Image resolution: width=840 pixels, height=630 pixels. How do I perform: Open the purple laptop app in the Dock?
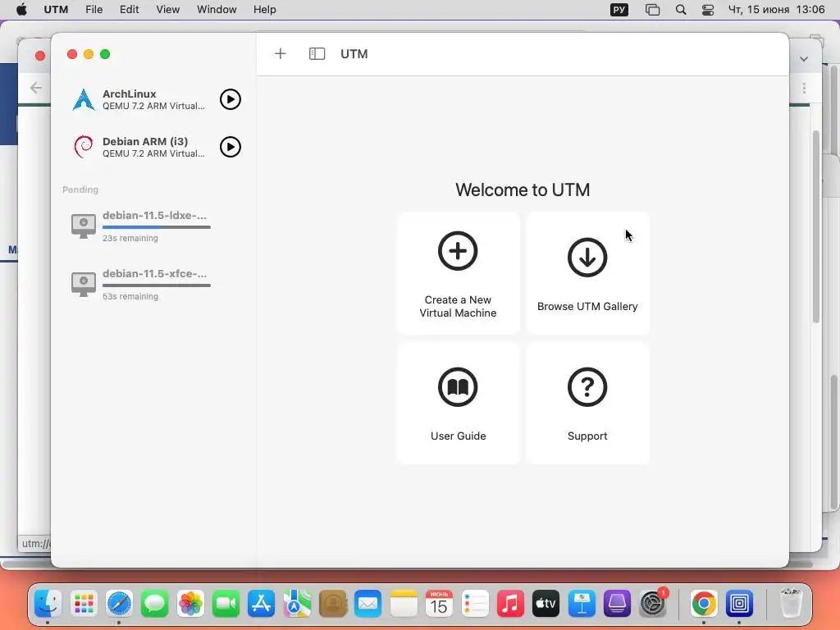pos(617,604)
